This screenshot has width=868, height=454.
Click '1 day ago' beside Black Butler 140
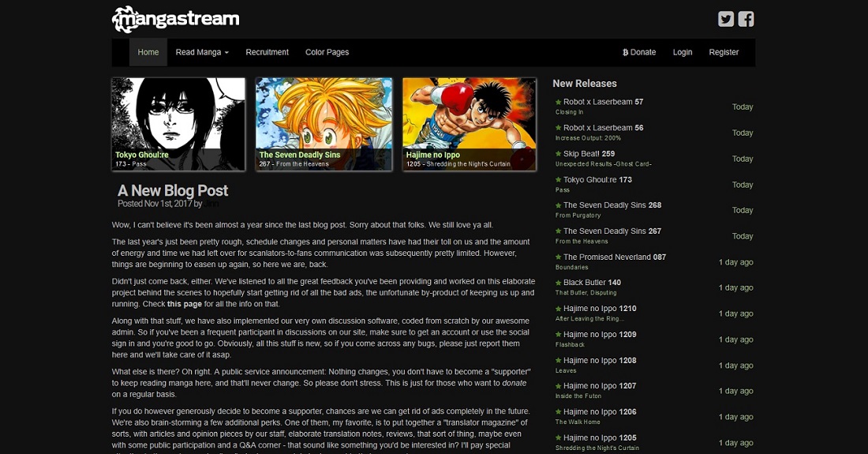735,288
